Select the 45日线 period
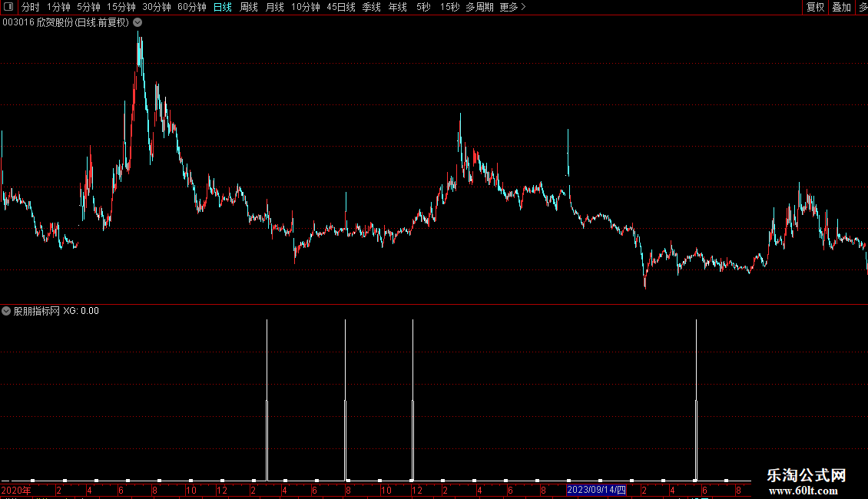This screenshot has height=499, width=868. click(x=340, y=7)
